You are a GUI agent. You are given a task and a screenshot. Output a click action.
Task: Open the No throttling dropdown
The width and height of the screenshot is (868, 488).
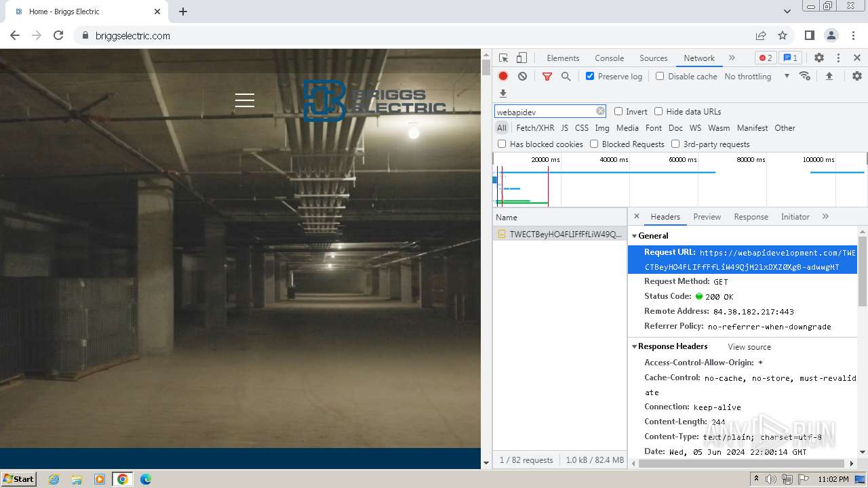757,76
